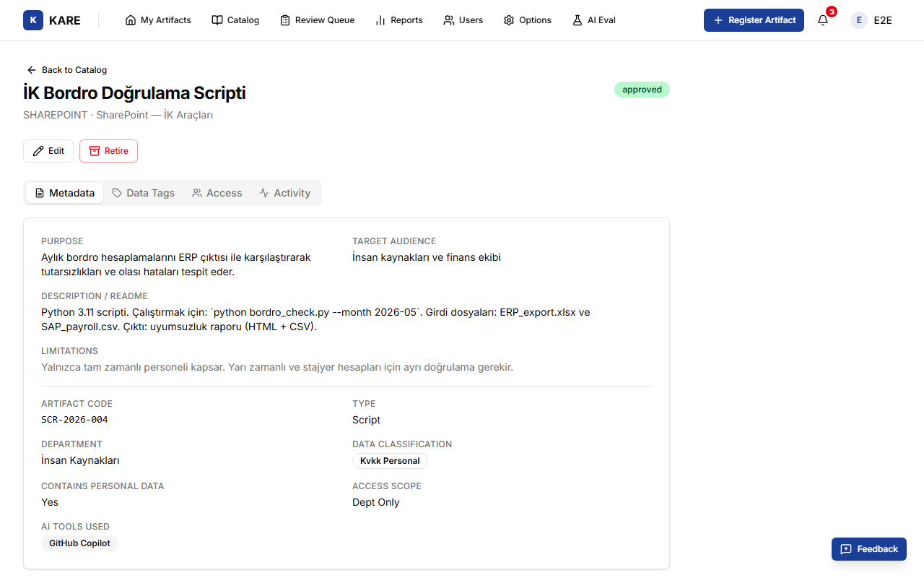Click the Retire button

click(x=108, y=151)
